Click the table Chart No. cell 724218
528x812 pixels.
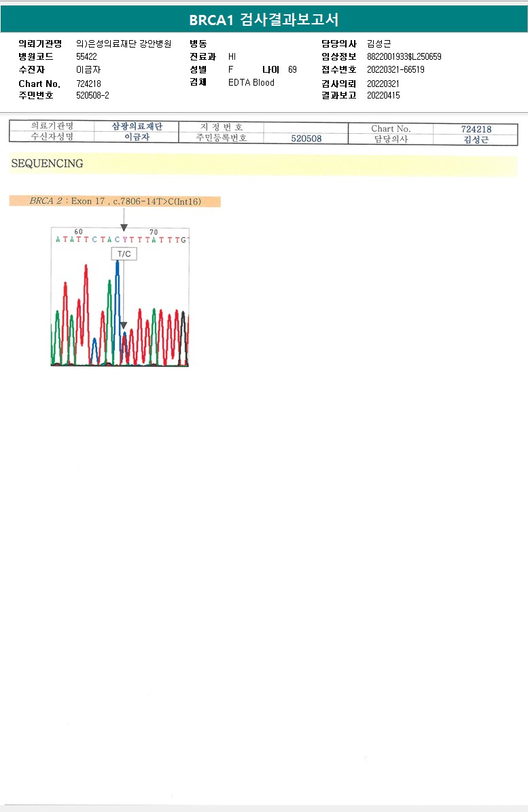pos(476,129)
